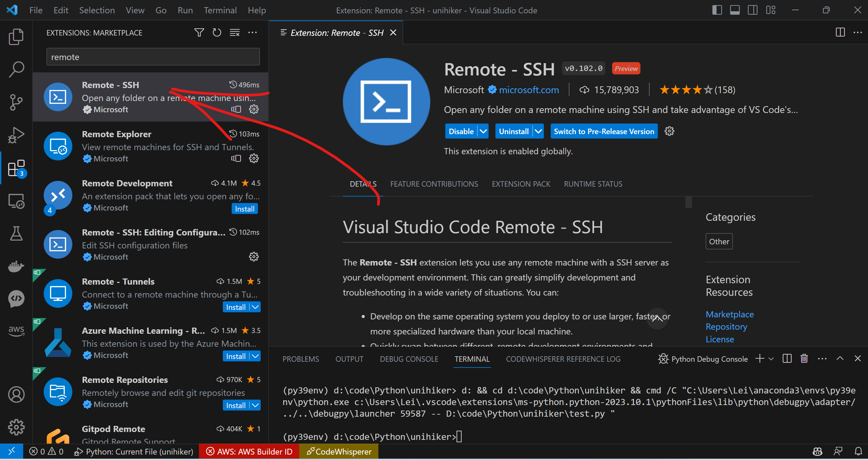Open extension settings gear next to Pre-Release button
Image resolution: width=868 pixels, height=460 pixels.
coord(669,131)
